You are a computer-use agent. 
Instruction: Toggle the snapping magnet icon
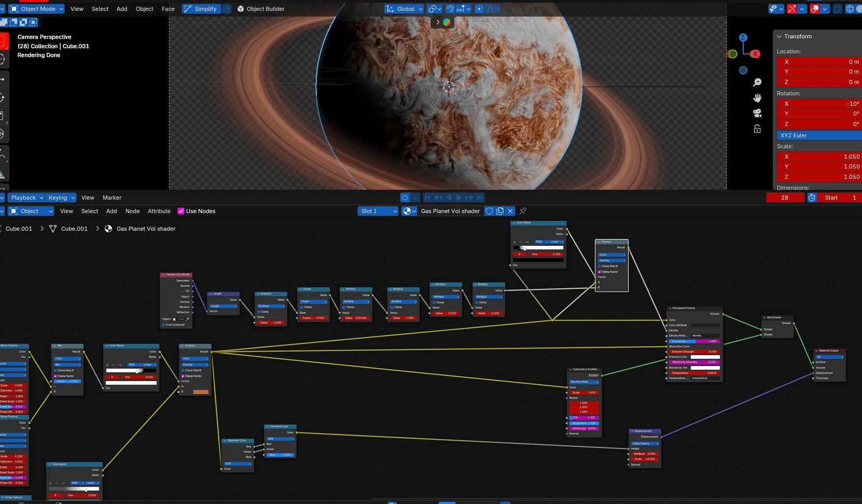coord(450,9)
